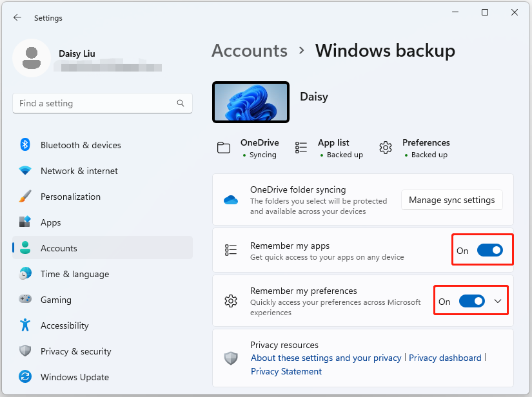This screenshot has height=397, width=532.
Task: Close the Settings window
Action: tap(515, 12)
